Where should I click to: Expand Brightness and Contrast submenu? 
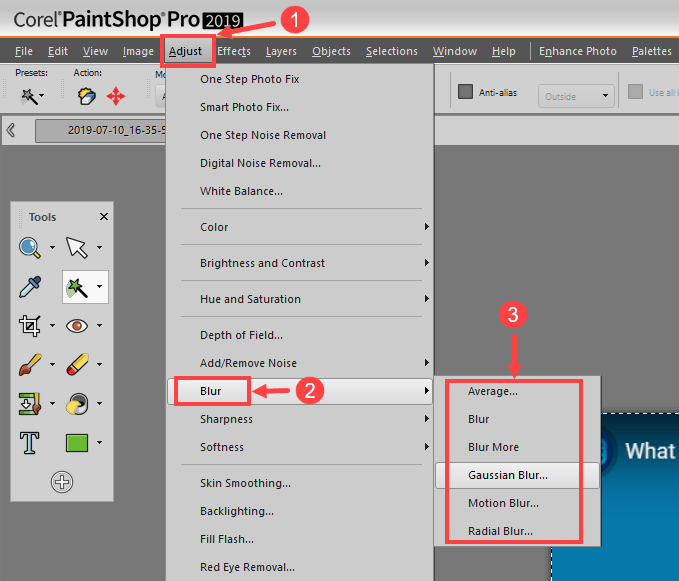pyautogui.click(x=300, y=263)
